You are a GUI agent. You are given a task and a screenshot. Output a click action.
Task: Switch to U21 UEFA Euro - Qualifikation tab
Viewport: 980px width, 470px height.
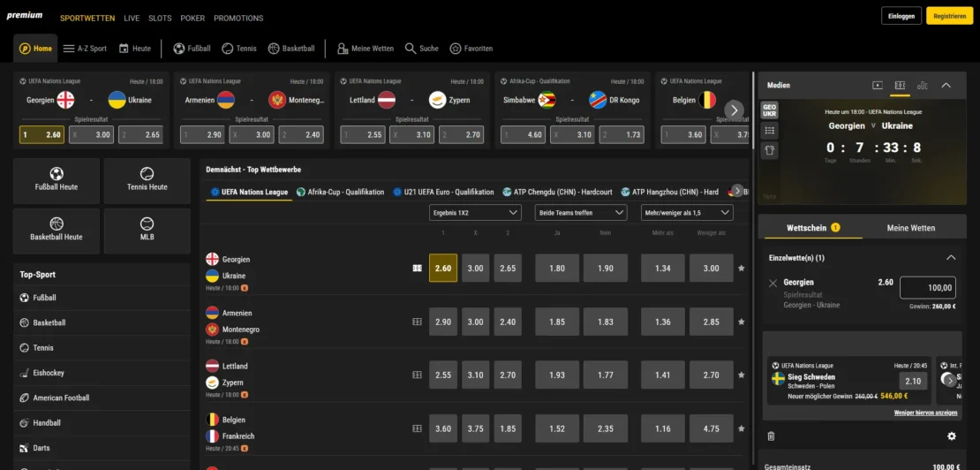point(444,192)
